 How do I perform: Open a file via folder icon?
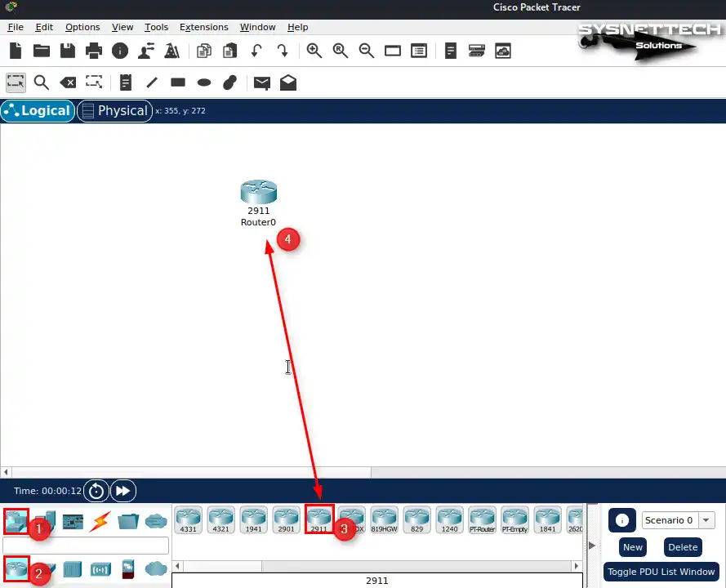coord(41,51)
